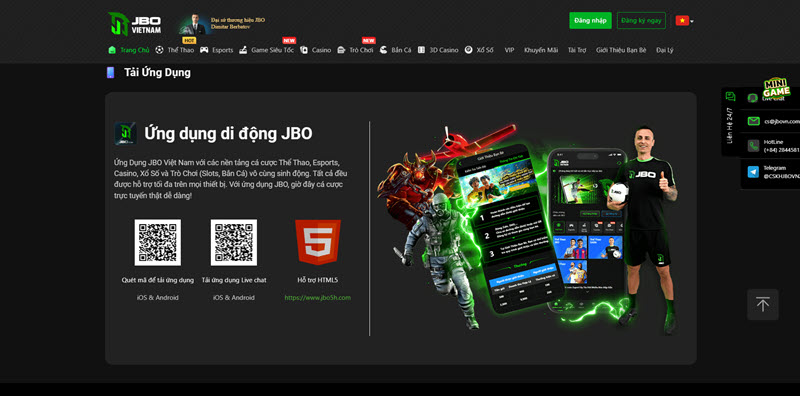Go to Trang Chủ home menu
800x396 pixels.
pyautogui.click(x=129, y=50)
